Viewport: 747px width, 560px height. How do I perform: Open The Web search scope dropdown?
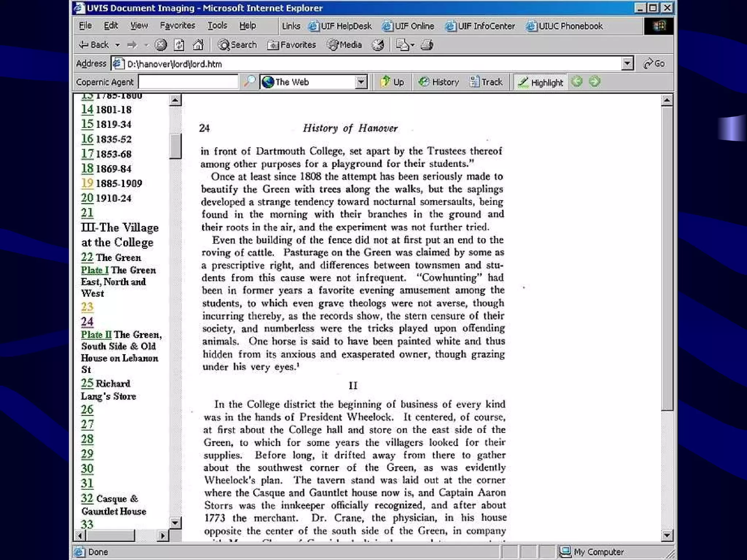tap(361, 82)
